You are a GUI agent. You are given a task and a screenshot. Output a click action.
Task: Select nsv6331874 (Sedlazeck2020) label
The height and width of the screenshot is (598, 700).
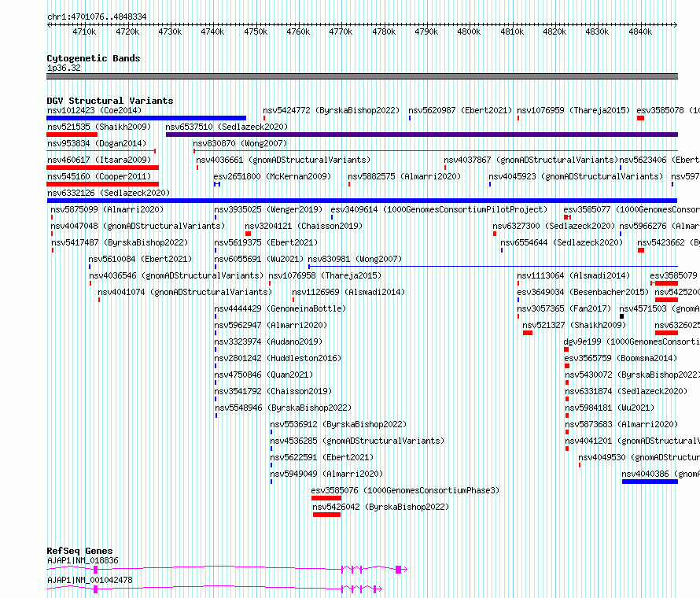point(626,391)
